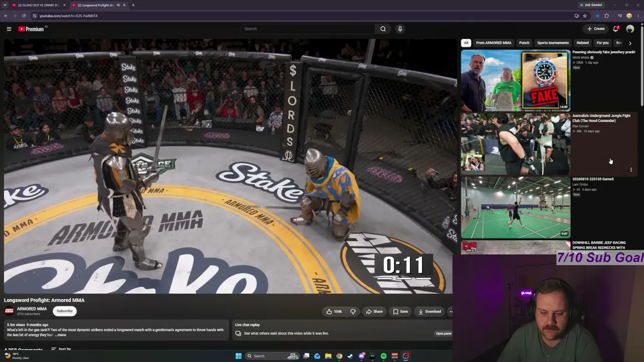Expand the tab search dropdown
Screen dimensions: 644x362
click(5, 5)
